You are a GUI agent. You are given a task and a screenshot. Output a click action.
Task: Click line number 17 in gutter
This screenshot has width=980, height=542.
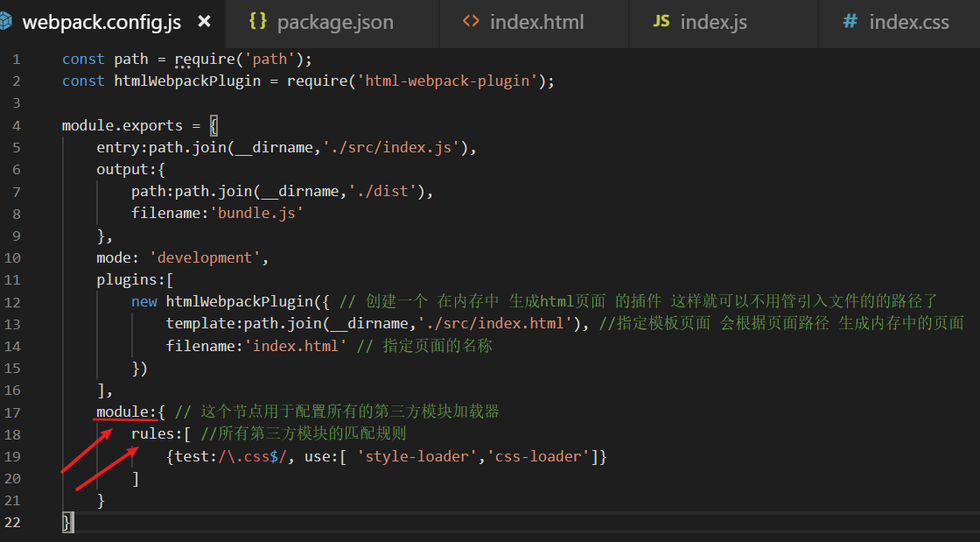click(12, 412)
